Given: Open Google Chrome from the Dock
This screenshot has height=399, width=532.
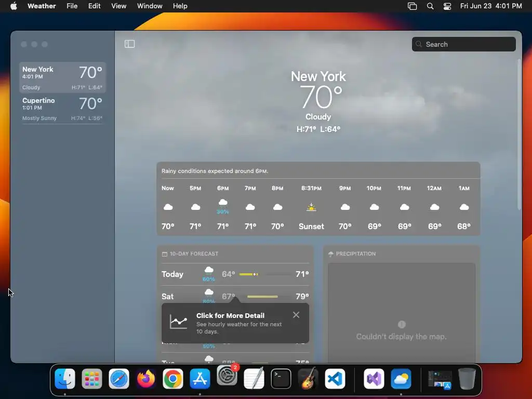Looking at the screenshot, I should coord(173,379).
